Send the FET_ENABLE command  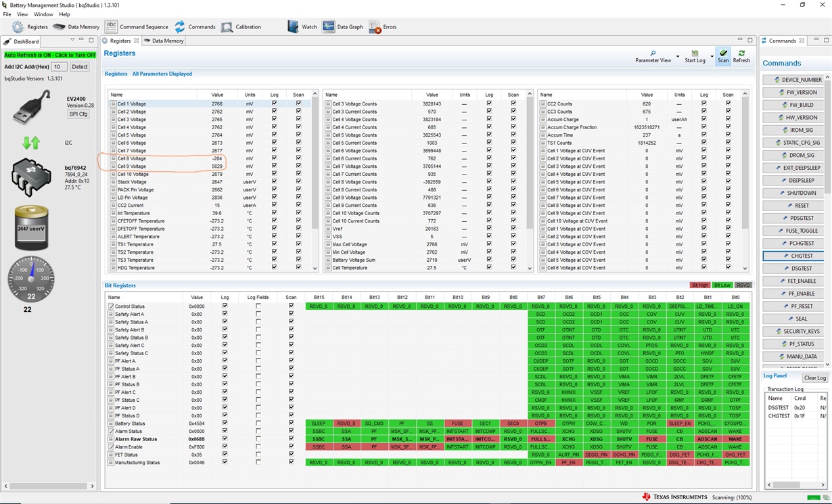[793, 281]
